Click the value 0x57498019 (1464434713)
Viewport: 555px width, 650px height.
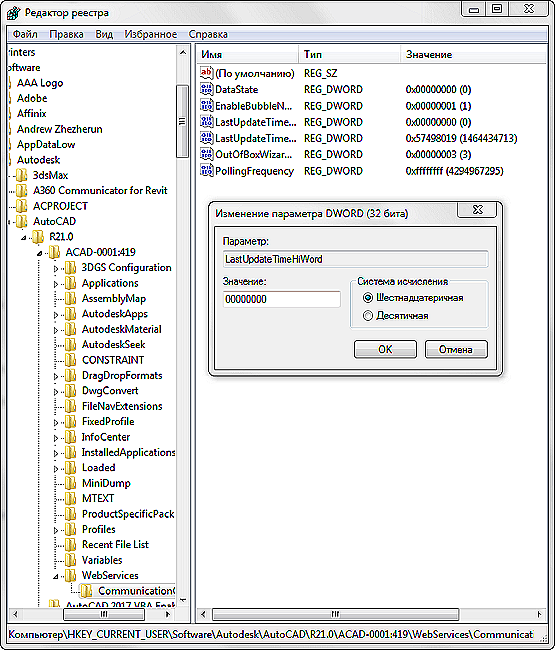pyautogui.click(x=461, y=138)
